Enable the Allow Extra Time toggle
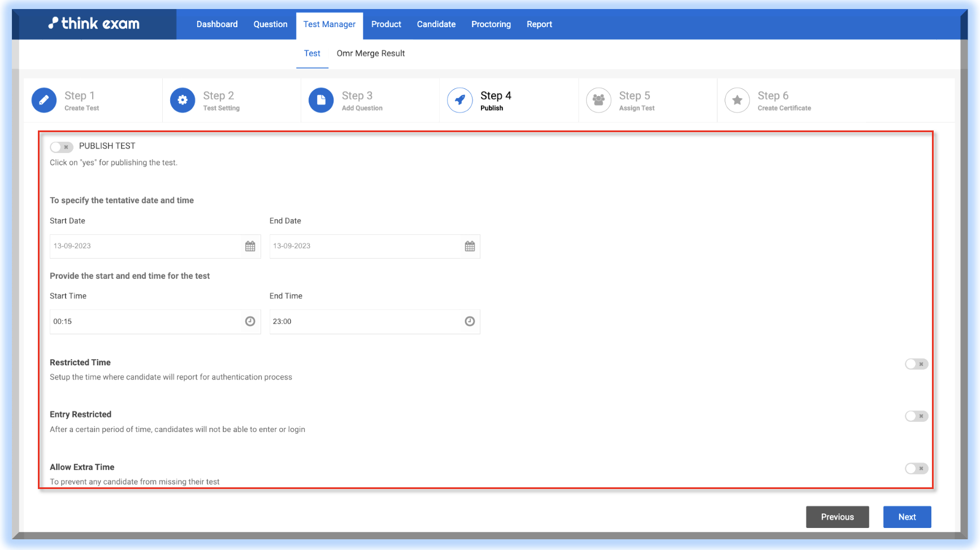The width and height of the screenshot is (980, 550). coord(916,468)
